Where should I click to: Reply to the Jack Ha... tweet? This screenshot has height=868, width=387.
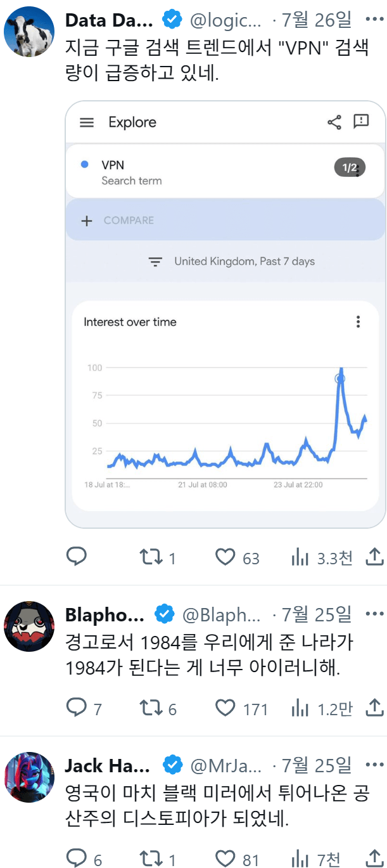click(x=77, y=859)
